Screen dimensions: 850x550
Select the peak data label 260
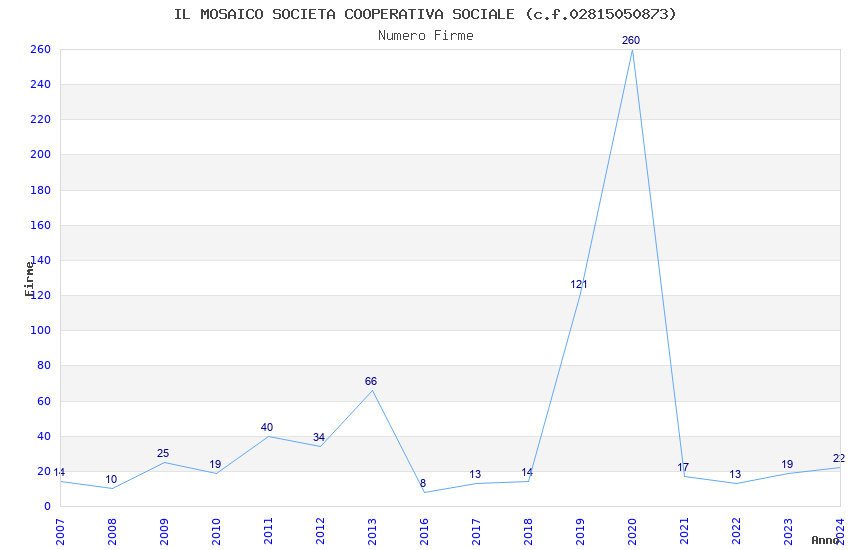click(x=631, y=40)
